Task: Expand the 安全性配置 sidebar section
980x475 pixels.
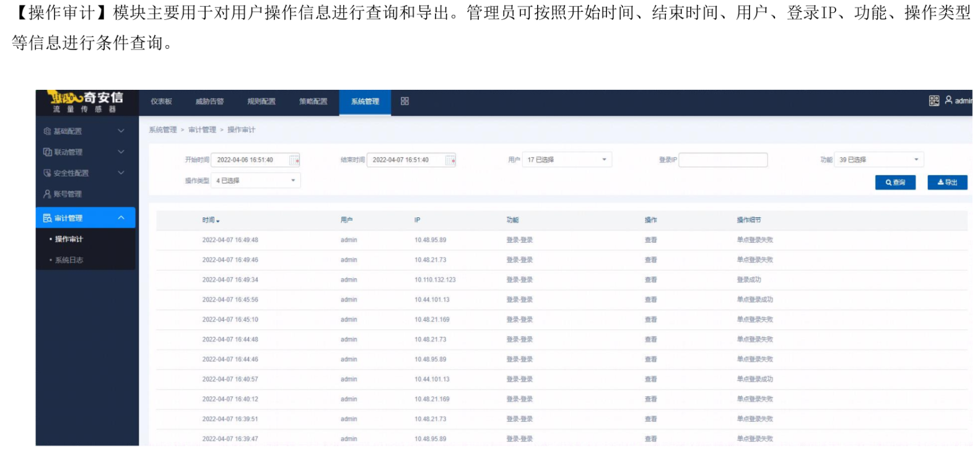Action: point(121,173)
